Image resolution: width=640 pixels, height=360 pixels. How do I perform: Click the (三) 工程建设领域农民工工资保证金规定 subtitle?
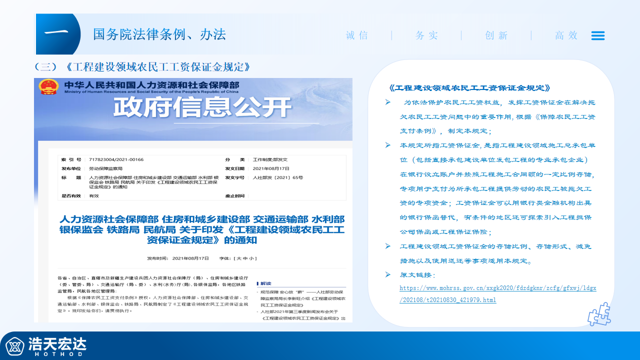142,67
